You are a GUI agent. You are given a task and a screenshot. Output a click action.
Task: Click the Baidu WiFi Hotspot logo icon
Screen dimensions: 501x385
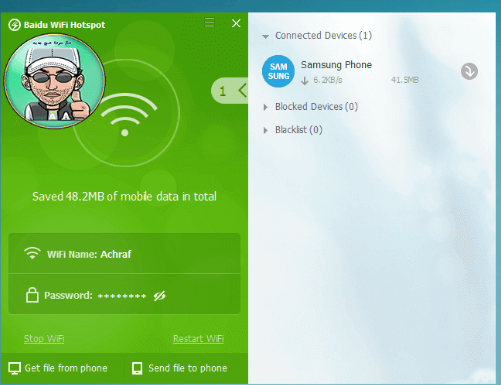[14, 25]
